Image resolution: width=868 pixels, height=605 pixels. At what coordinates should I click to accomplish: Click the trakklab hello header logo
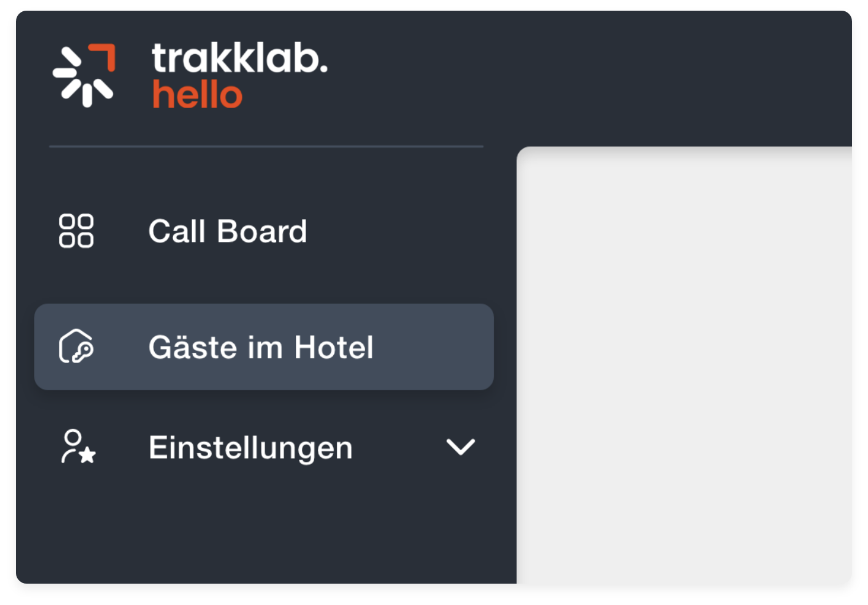coord(190,75)
